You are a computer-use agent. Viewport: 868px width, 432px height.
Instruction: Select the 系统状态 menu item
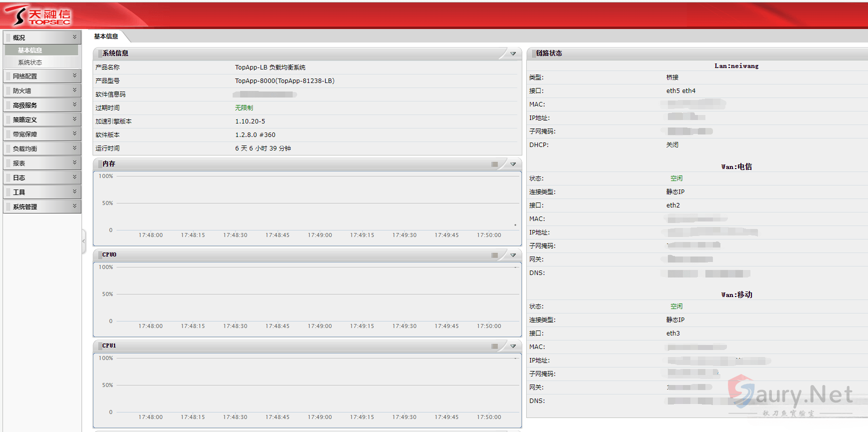coord(30,62)
